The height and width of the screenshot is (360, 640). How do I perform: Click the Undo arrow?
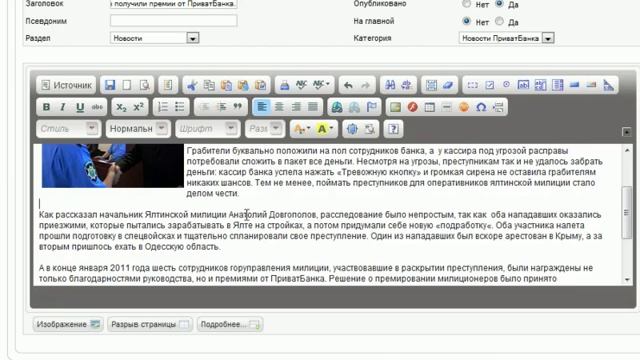(x=348, y=85)
